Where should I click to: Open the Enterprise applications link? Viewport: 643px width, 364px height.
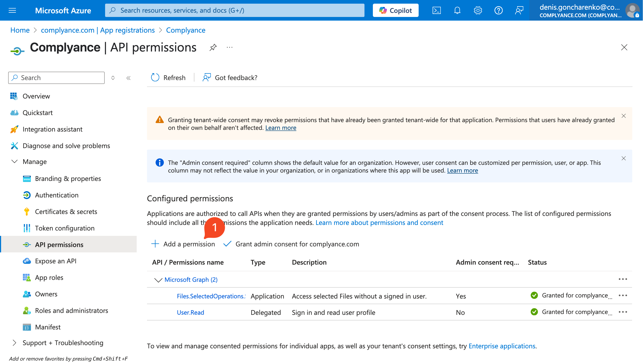coord(502,346)
